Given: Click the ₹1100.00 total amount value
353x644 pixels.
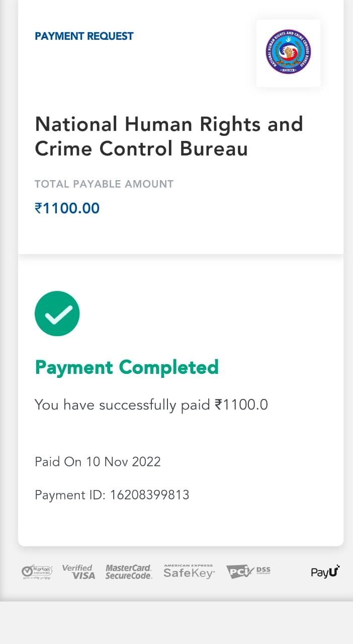Looking at the screenshot, I should pos(67,208).
